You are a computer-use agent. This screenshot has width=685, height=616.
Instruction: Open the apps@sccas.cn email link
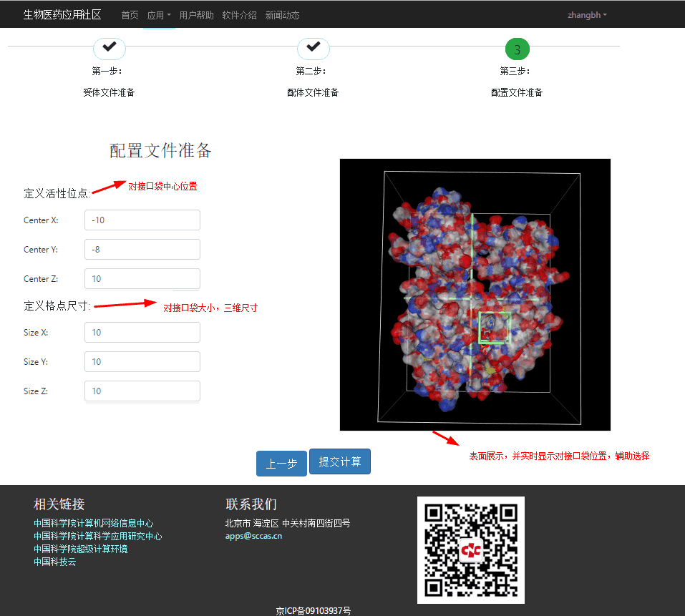point(254,536)
